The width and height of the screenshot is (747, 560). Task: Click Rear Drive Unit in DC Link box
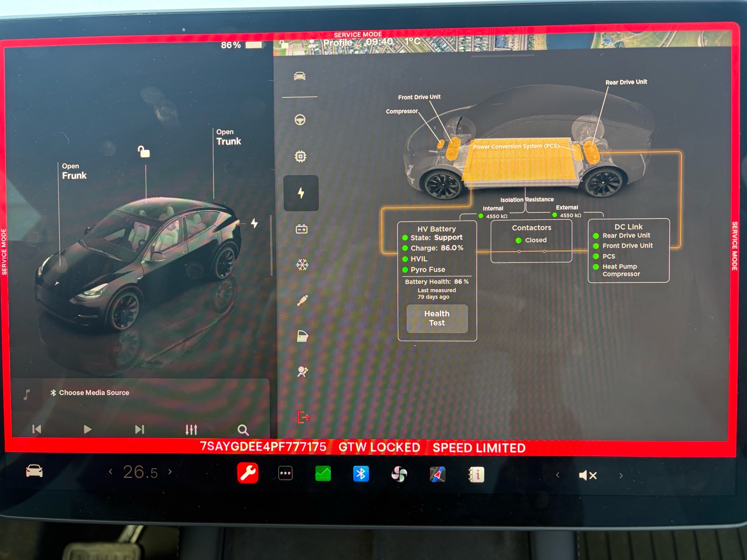tap(622, 236)
